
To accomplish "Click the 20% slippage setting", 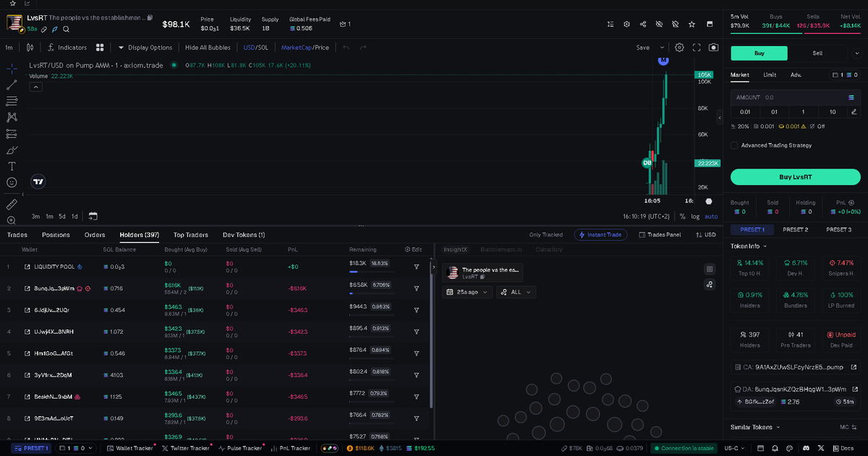I will (x=740, y=126).
